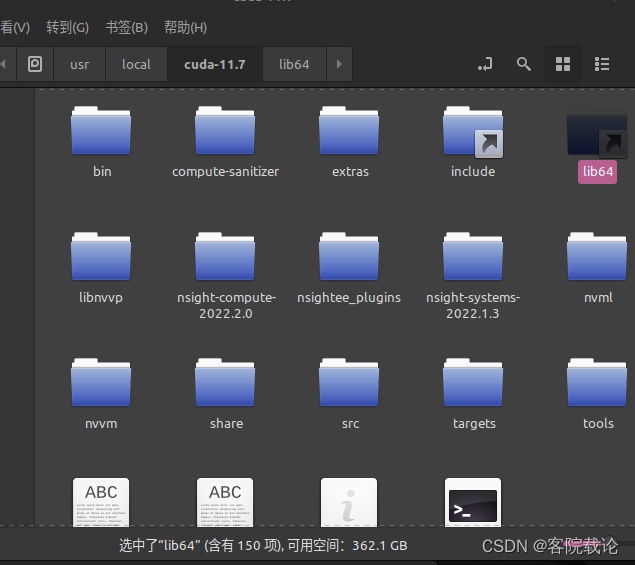Click the status bar selection text
This screenshot has height=565, width=635.
(x=263, y=546)
